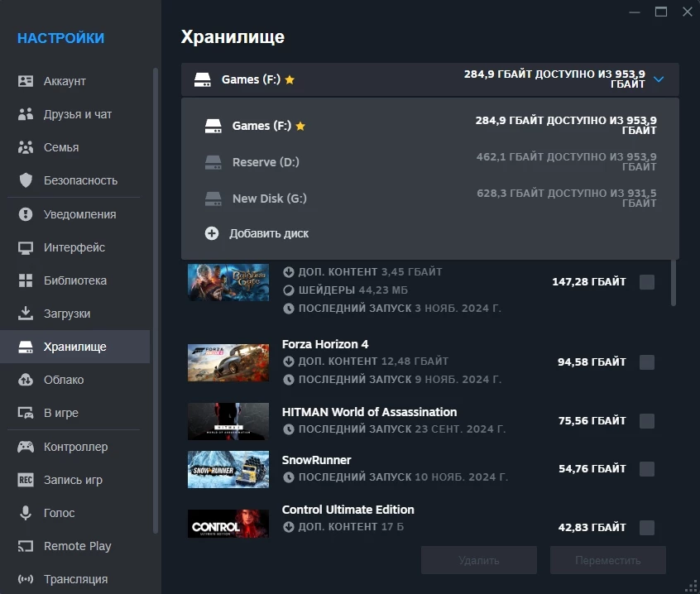700x594 pixels.
Task: Open the Библиотека settings section
Action: click(74, 280)
